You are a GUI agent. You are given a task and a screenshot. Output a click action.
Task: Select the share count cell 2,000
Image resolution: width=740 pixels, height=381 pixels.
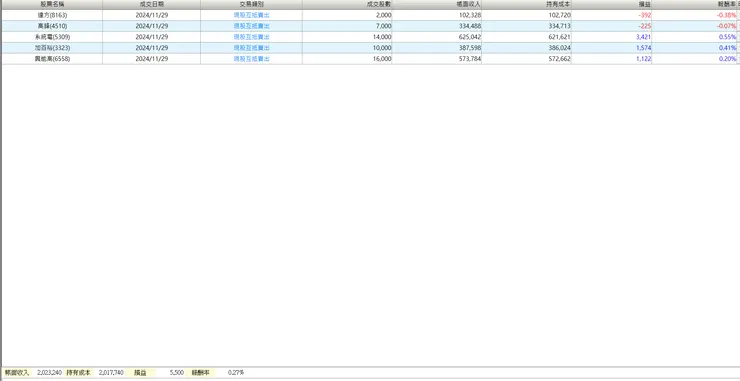[x=347, y=15]
